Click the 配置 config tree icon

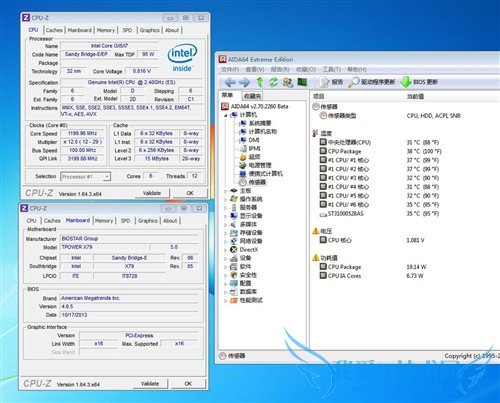pos(234,283)
